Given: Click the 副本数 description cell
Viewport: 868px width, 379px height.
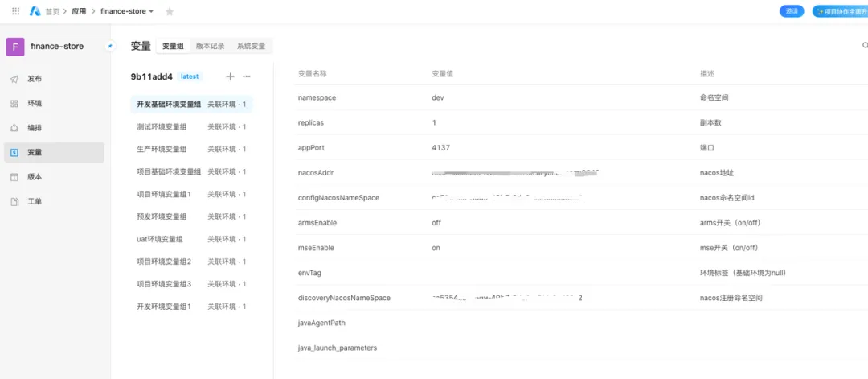Looking at the screenshot, I should pos(710,122).
